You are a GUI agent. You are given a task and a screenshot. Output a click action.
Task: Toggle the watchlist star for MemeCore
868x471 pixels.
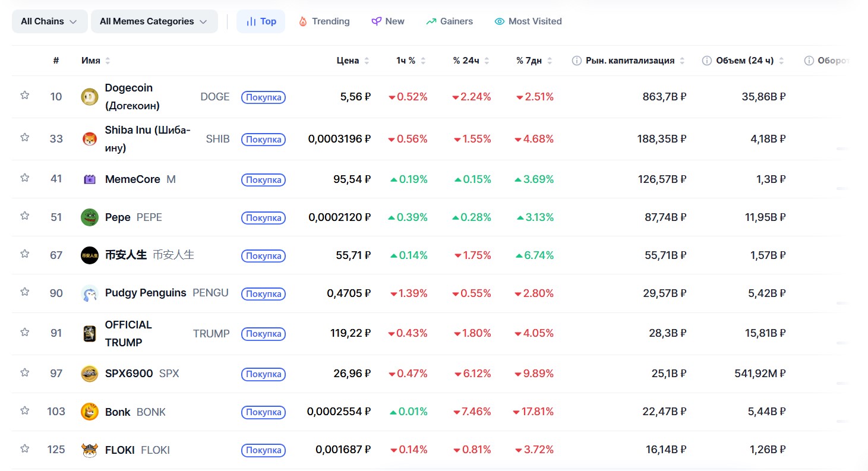tap(24, 178)
